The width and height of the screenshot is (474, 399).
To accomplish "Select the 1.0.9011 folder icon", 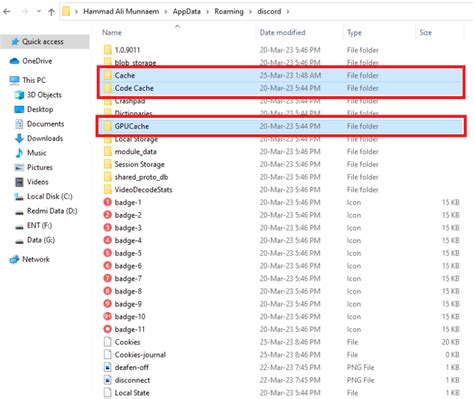I will tap(108, 50).
